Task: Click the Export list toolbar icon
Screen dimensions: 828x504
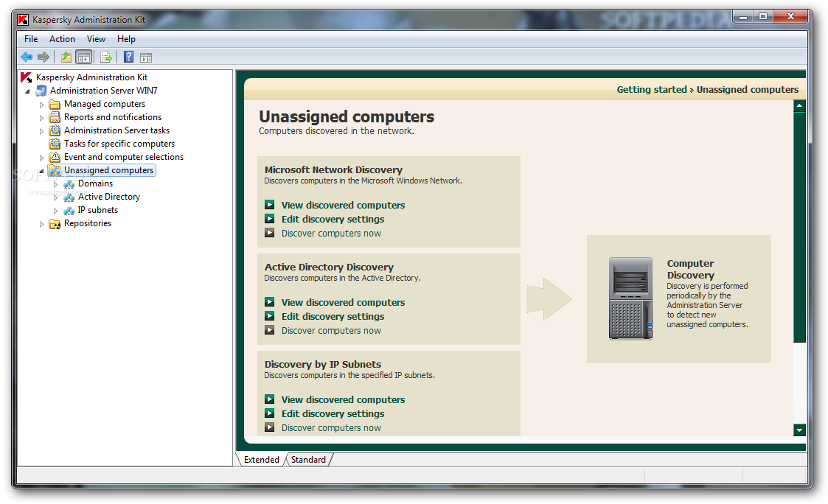Action: coord(106,57)
